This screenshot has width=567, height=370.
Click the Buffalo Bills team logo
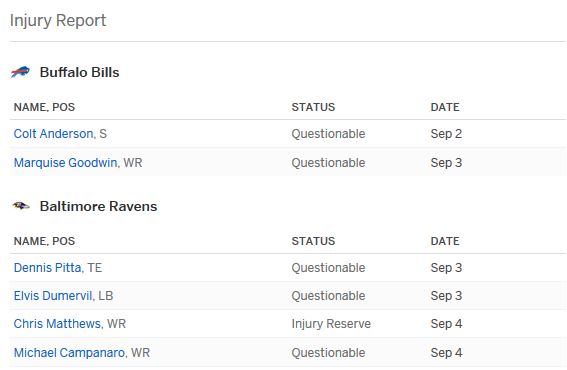[x=20, y=72]
